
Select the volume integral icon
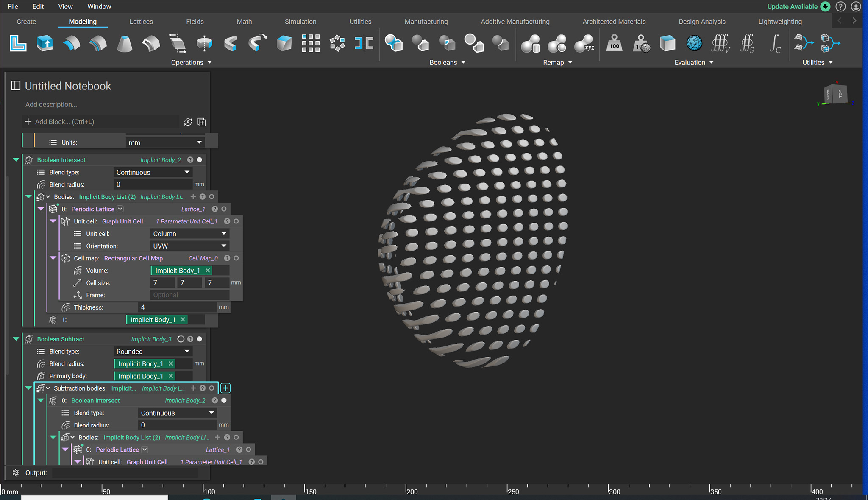coord(721,43)
